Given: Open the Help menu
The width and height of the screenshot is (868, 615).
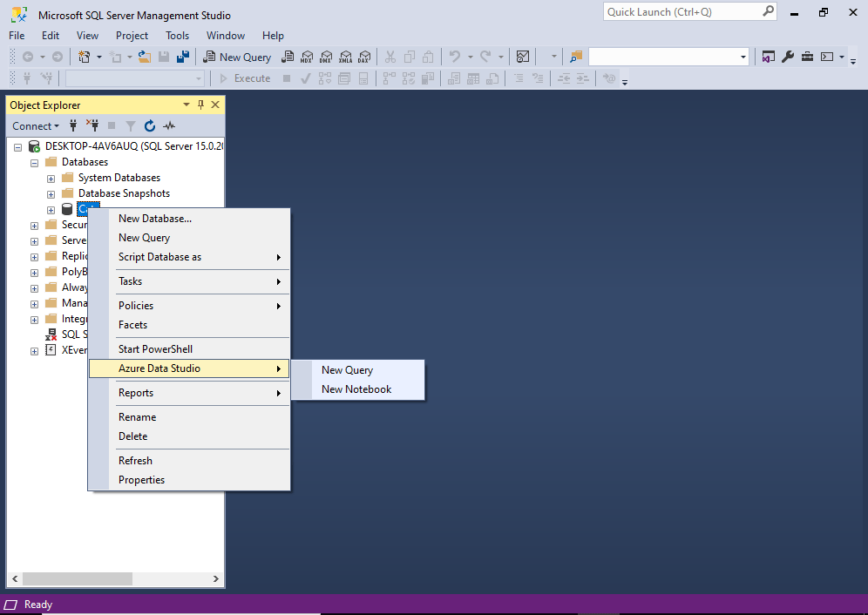Looking at the screenshot, I should (x=273, y=36).
